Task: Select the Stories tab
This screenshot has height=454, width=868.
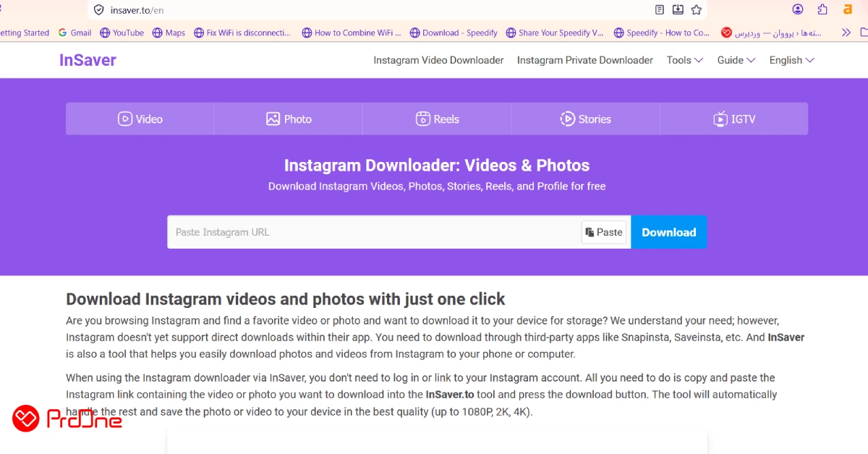Action: 585,119
